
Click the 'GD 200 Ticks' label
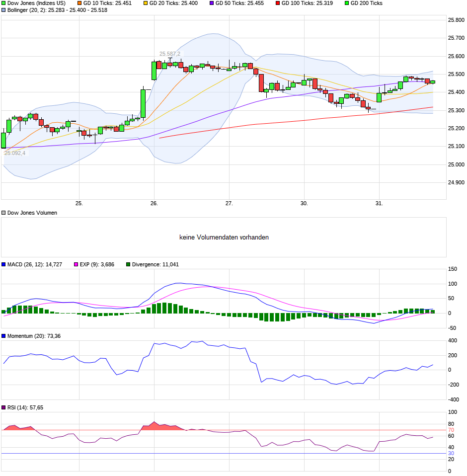(367, 3)
